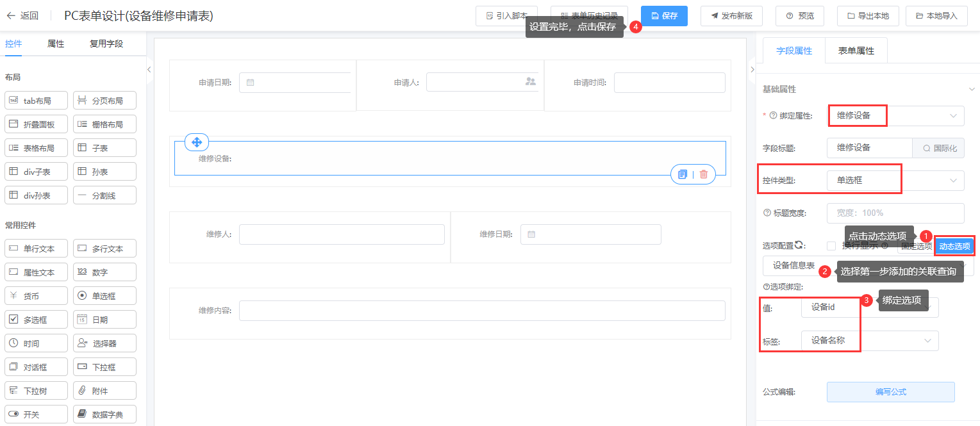Viewport: 980px width, 426px height.
Task: Click the 引入脚本 button
Action: click(506, 16)
